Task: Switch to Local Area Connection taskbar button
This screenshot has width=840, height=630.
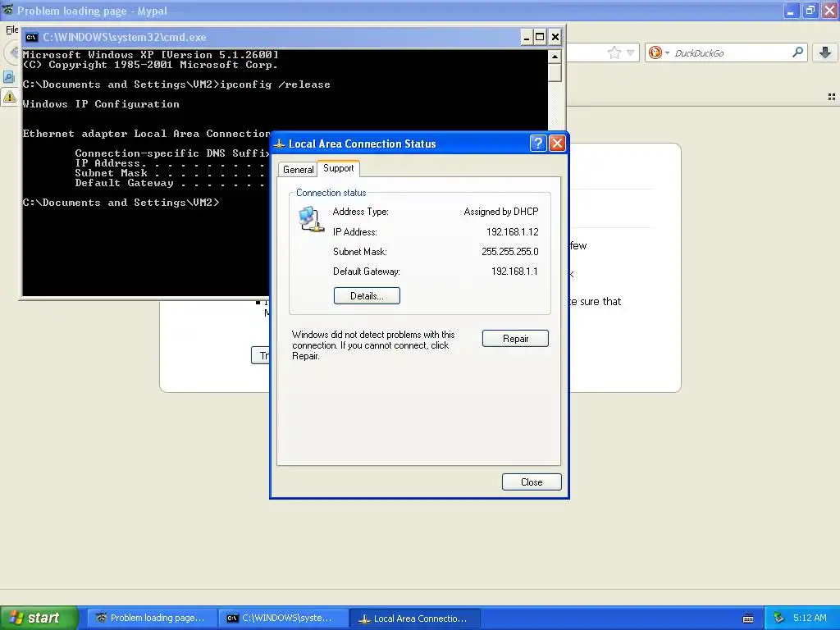Action: pos(414,618)
